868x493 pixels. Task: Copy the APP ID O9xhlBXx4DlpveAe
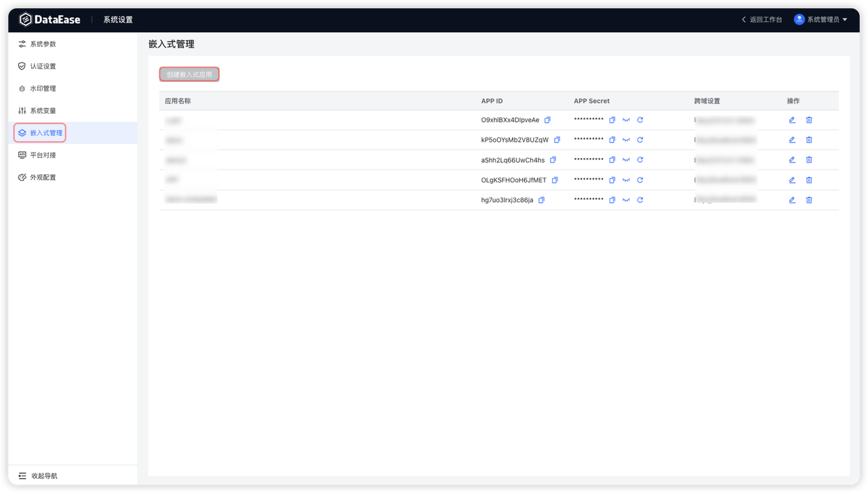(547, 120)
